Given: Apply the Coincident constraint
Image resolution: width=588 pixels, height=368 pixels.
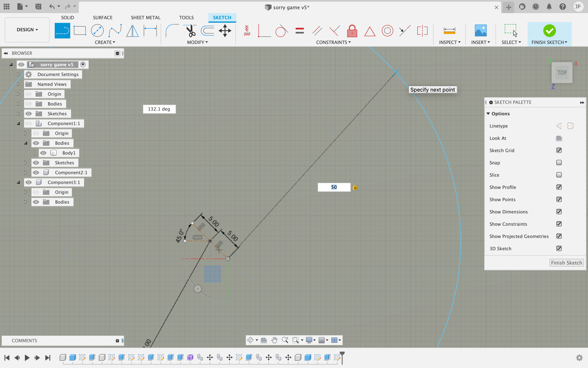Looking at the screenshot, I should click(264, 31).
